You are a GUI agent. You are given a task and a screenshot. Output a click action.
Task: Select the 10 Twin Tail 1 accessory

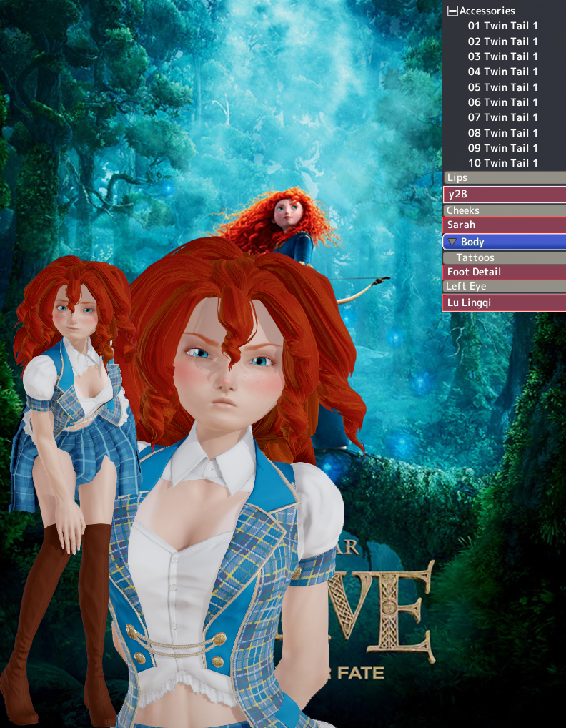click(502, 163)
